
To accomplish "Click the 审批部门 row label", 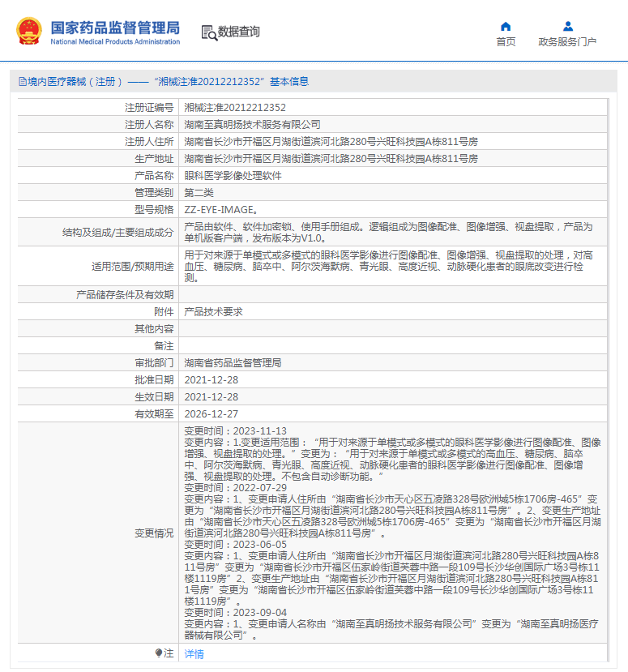I will [154, 363].
